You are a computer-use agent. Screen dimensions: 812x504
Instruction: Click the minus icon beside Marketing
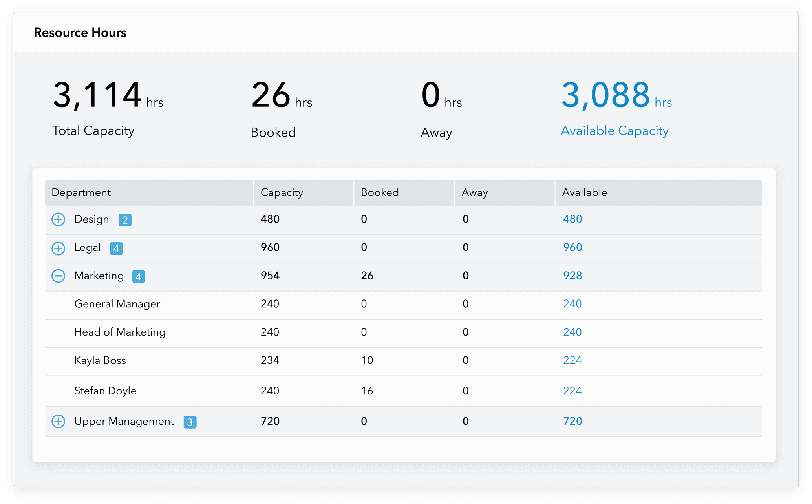pyautogui.click(x=59, y=276)
